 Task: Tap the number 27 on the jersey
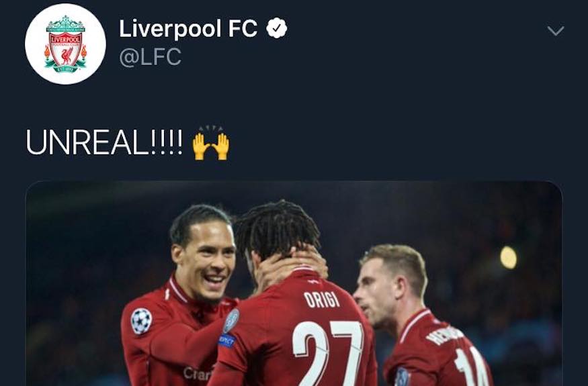328,353
